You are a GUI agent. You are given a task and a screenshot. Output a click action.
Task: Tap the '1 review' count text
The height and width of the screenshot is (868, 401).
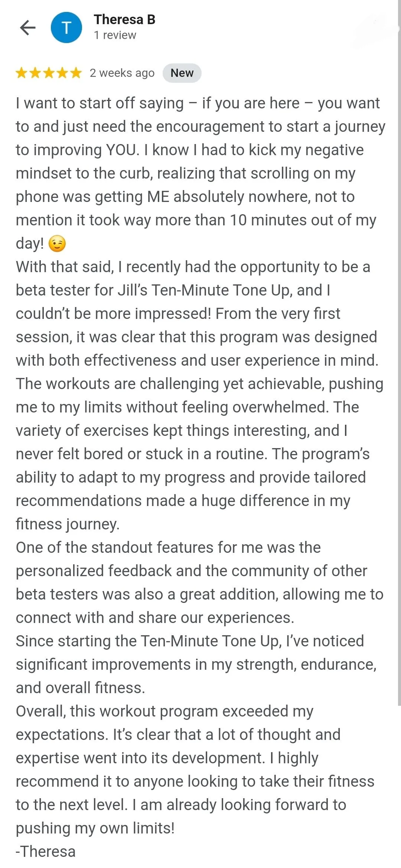(x=115, y=35)
